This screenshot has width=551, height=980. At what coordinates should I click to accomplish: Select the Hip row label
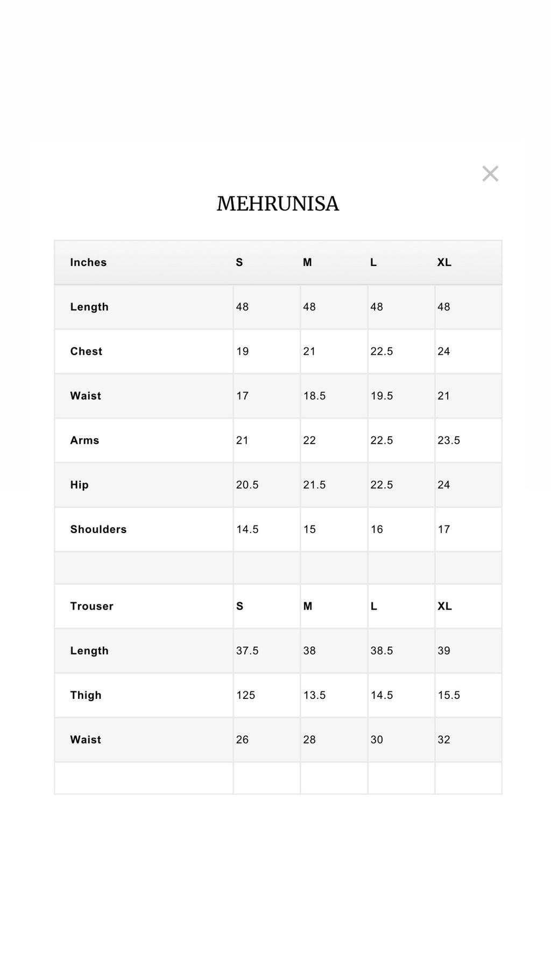pos(79,485)
